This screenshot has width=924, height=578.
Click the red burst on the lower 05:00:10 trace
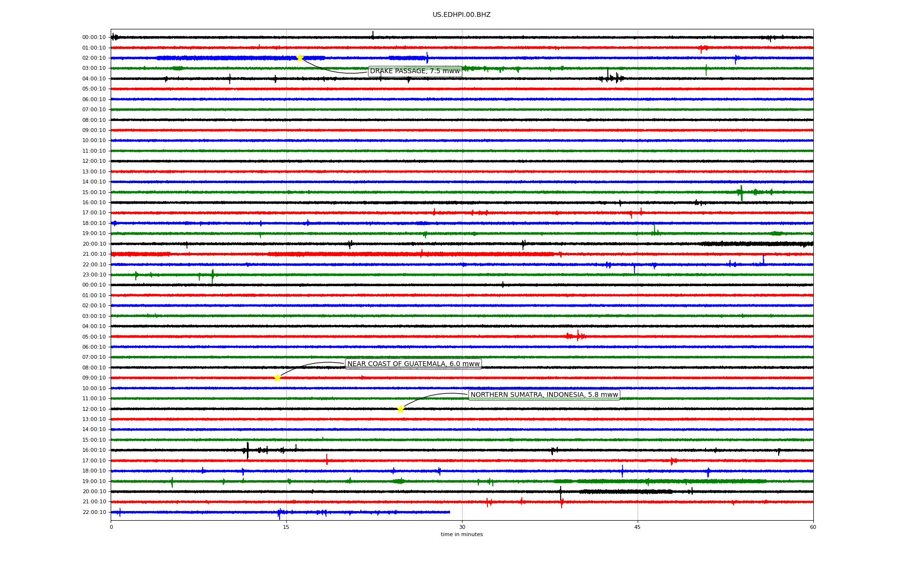[577, 336]
